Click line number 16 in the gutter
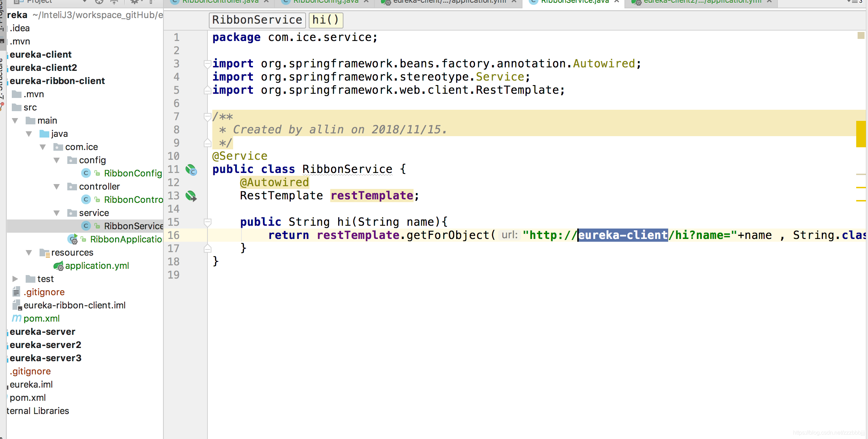Viewport: 868px width, 439px height. 173,235
